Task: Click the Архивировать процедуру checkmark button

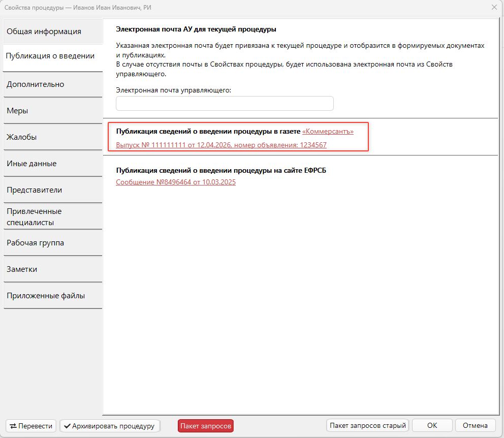Action: click(x=109, y=426)
